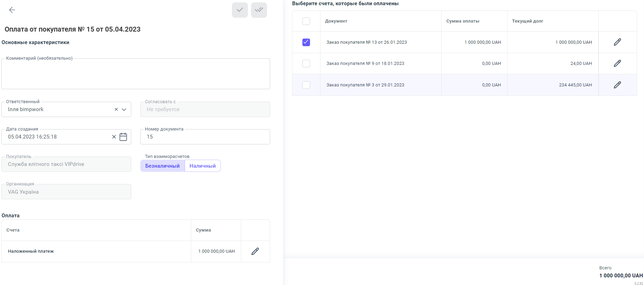Click the double checkmark post button

259,10
